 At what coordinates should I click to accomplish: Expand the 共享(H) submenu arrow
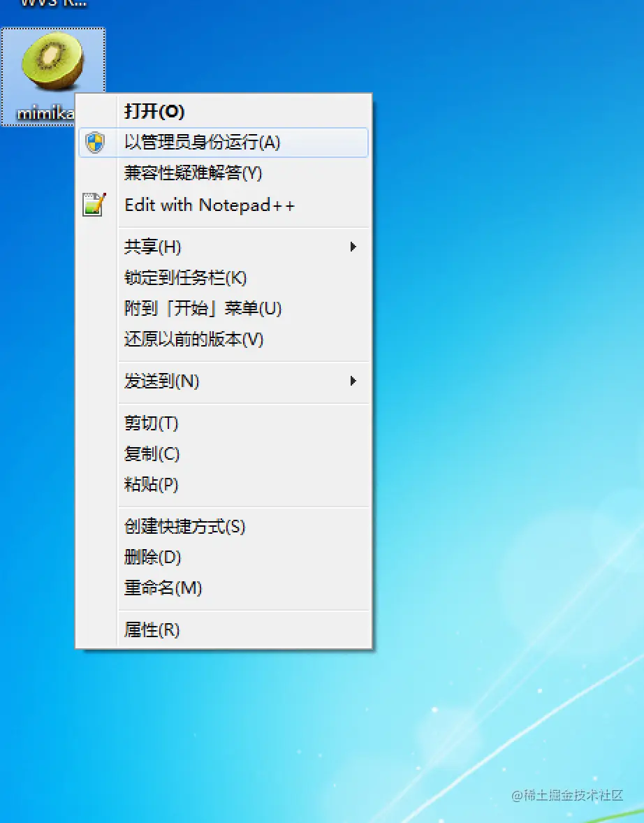click(x=353, y=247)
